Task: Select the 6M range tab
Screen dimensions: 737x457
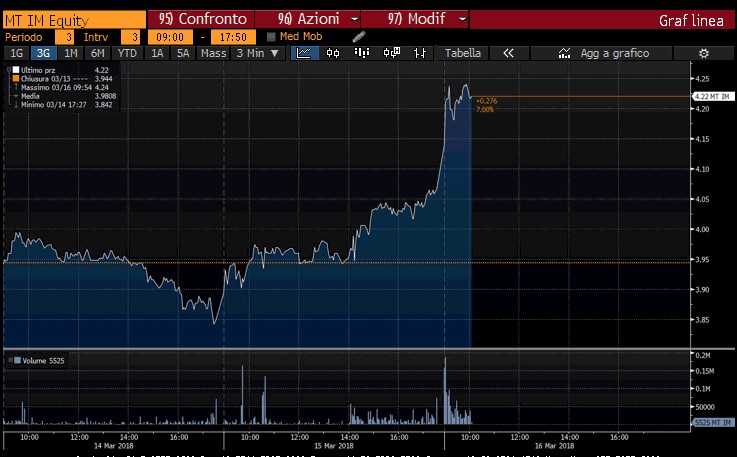Action: click(x=98, y=53)
